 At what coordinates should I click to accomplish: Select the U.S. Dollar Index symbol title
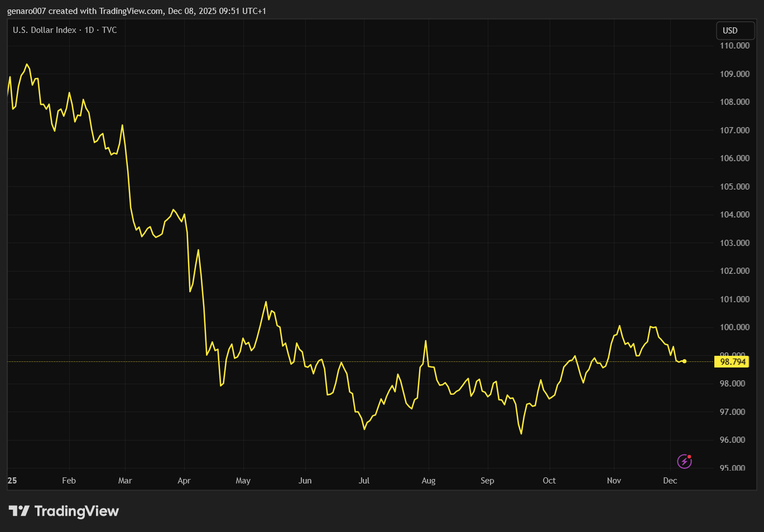[x=44, y=30]
